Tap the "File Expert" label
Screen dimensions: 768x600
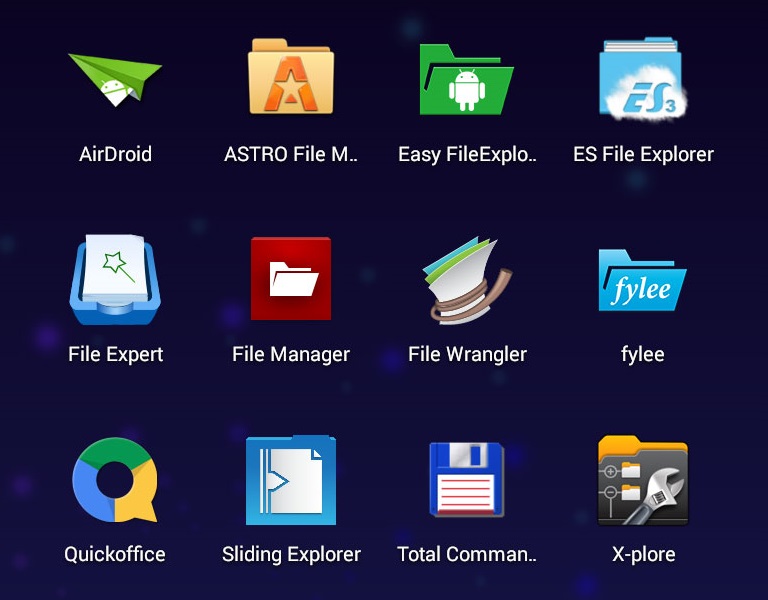115,355
